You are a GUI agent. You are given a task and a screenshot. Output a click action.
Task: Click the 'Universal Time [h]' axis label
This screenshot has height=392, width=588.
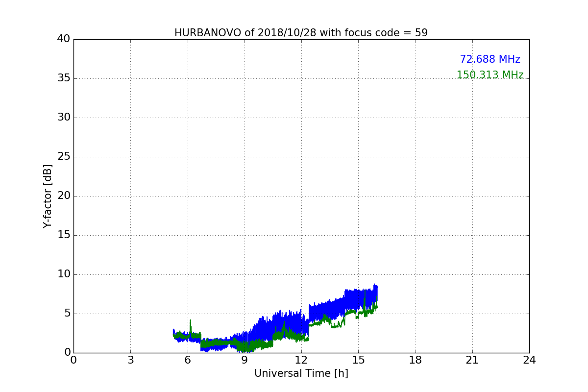(x=301, y=373)
